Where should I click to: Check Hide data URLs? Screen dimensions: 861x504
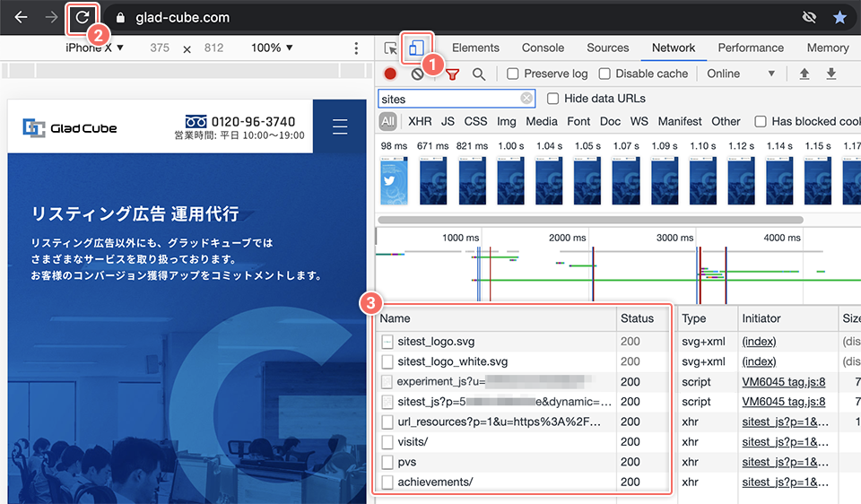point(553,99)
